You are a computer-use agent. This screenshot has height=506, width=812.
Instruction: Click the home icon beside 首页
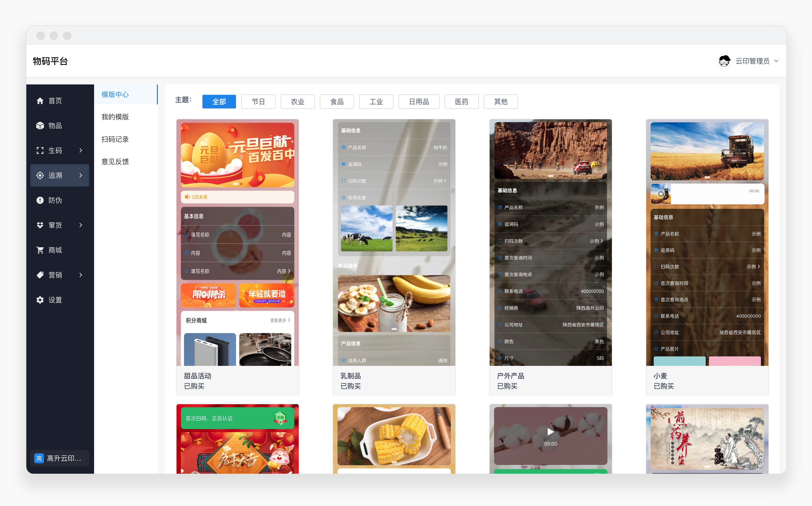(40, 101)
